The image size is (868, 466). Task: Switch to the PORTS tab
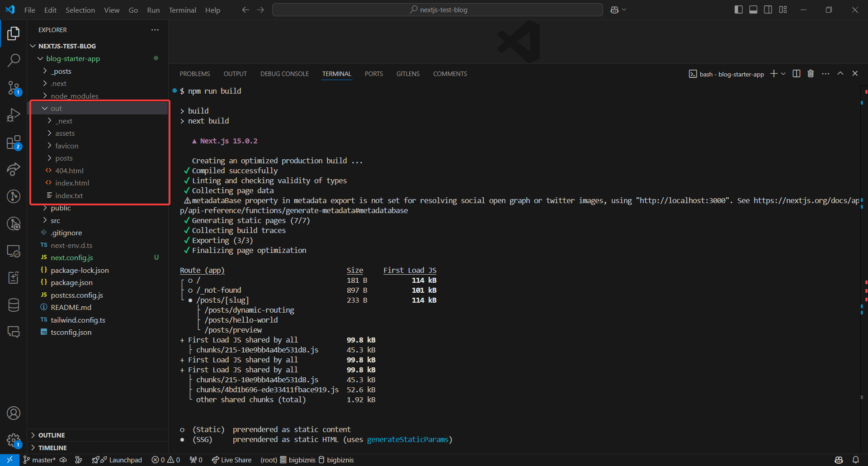pyautogui.click(x=373, y=74)
